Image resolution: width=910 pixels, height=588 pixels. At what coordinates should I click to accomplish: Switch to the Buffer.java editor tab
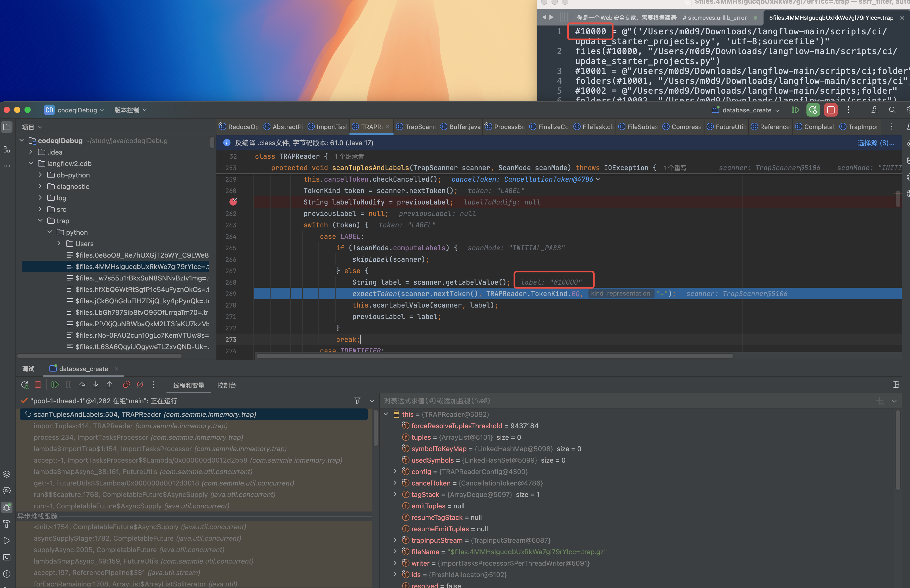tap(460, 127)
